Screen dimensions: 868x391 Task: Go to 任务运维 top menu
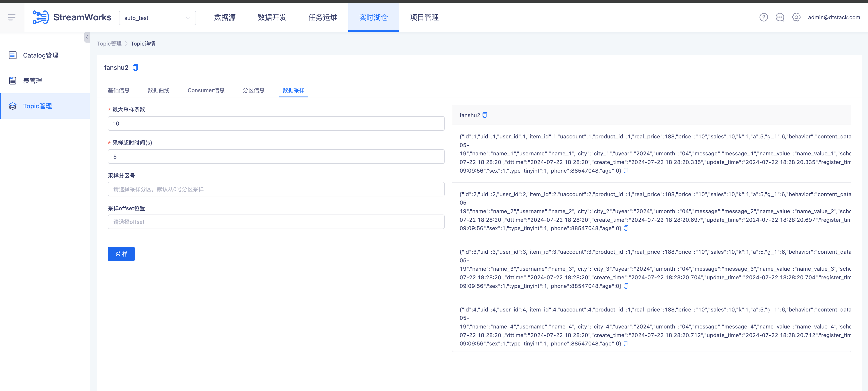tap(322, 17)
